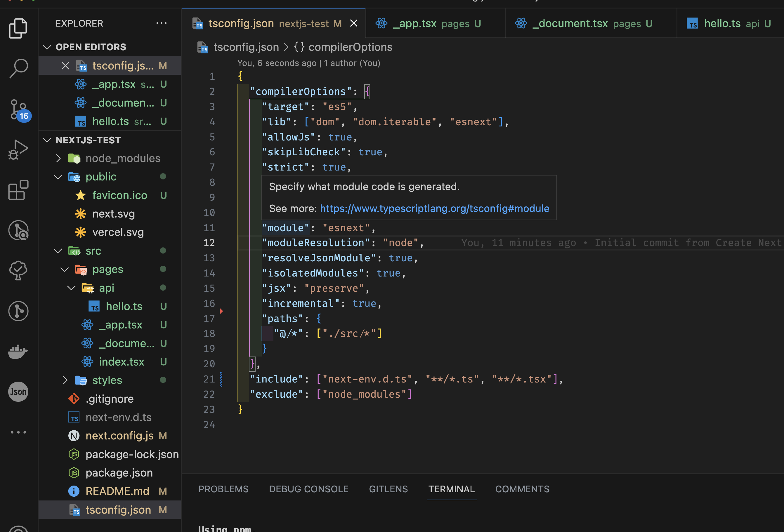Collapse the OPEN EDITORS section
The width and height of the screenshot is (784, 532).
coord(47,47)
